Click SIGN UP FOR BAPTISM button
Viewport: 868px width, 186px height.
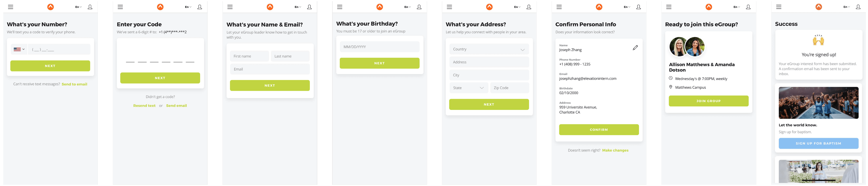point(818,143)
